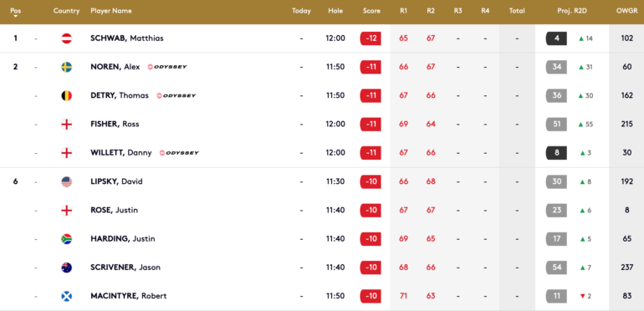
Task: Click position number 6 for Lipsky
Action: click(x=15, y=181)
